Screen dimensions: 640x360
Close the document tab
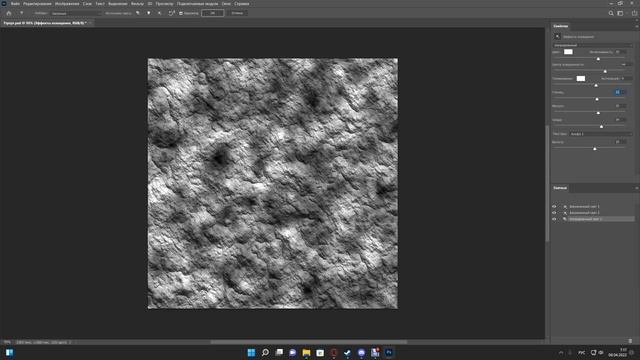click(91, 23)
